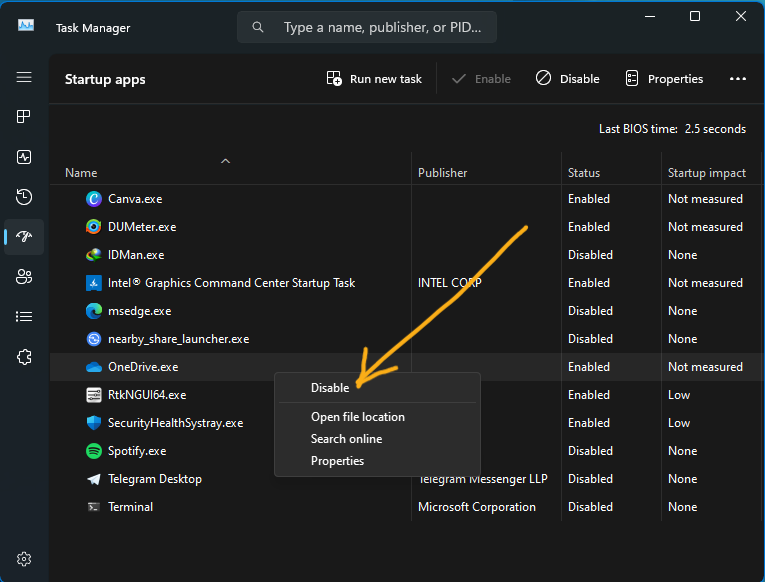
Task: Click the SecurityHealthSystray shield icon
Action: point(94,422)
